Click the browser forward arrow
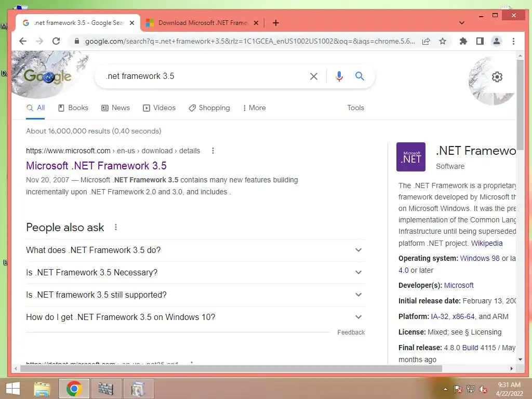This screenshot has width=532, height=399. (39, 41)
